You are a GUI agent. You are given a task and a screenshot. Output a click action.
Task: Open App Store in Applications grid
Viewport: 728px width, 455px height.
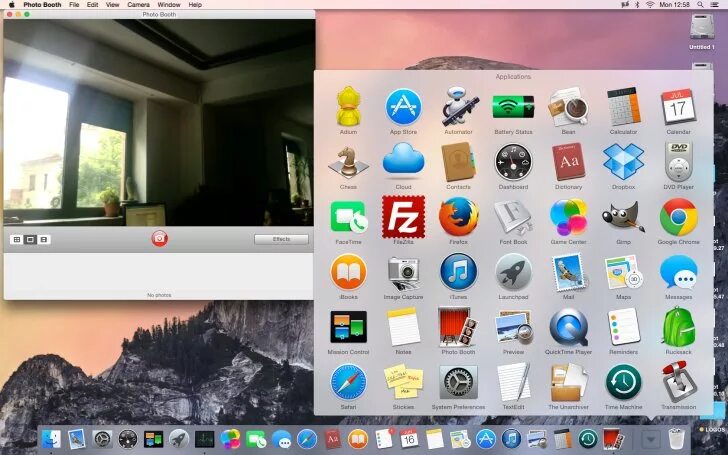403,107
